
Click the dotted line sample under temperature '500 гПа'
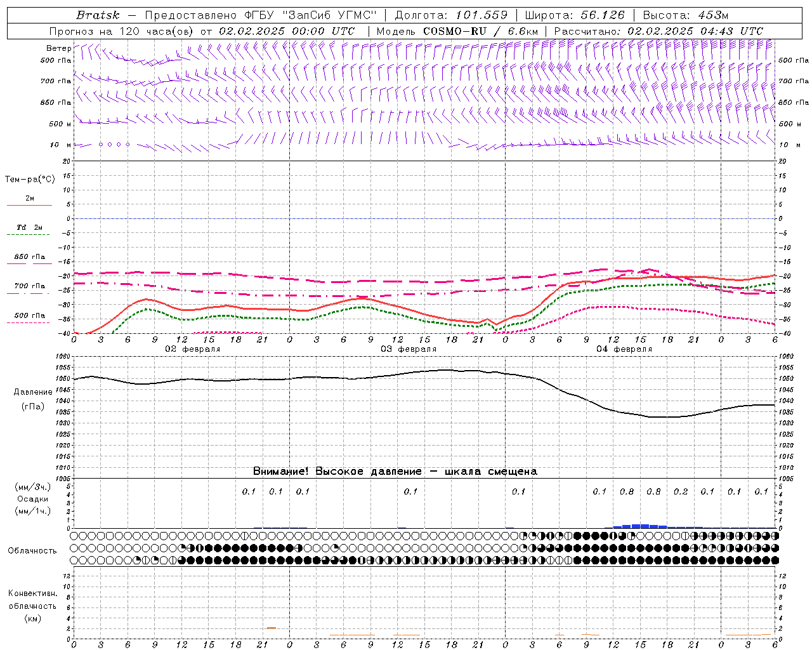click(29, 322)
